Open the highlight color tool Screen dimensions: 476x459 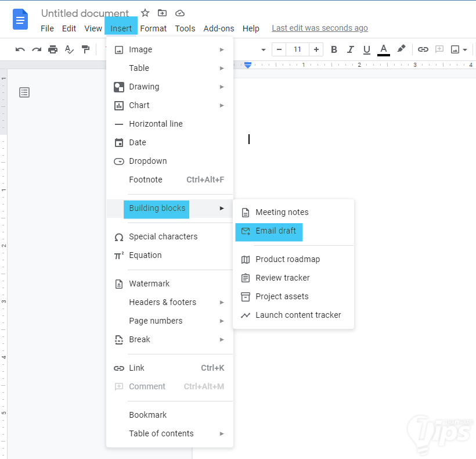[401, 49]
